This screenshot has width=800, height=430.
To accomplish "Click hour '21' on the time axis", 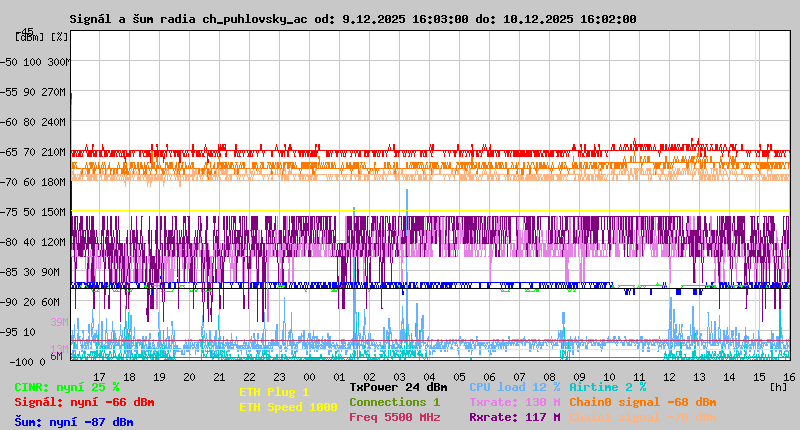I will (219, 377).
